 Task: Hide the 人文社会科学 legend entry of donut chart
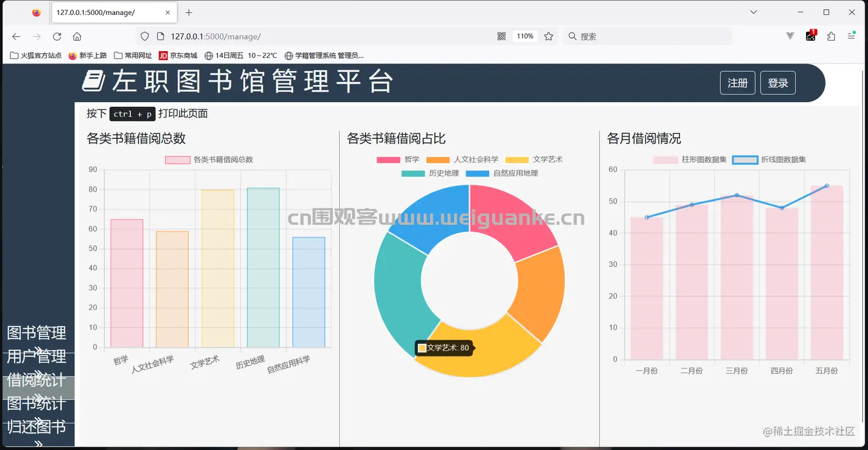[x=462, y=160]
